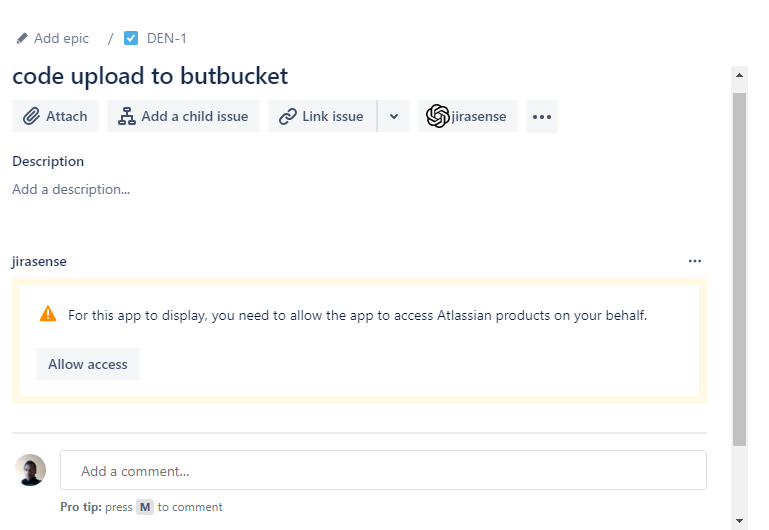Click the paperclip Attach icon
The height and width of the screenshot is (530, 769).
pos(32,116)
